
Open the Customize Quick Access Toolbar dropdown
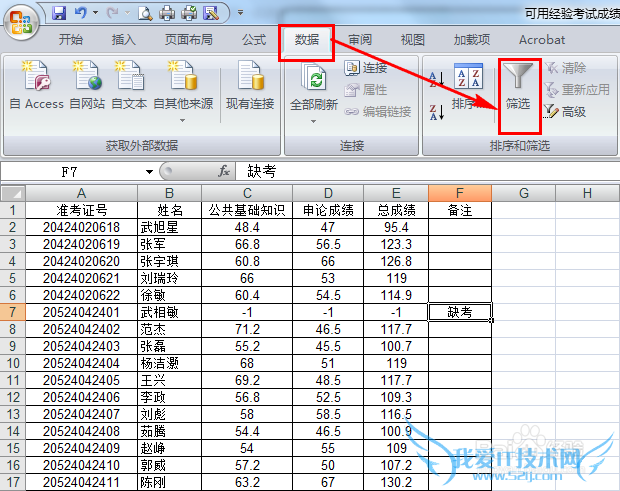[x=240, y=13]
